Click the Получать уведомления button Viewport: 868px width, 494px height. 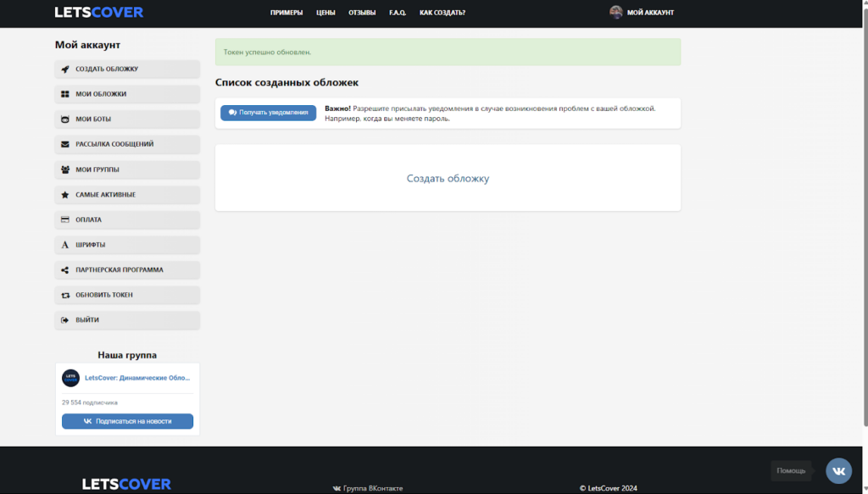269,113
